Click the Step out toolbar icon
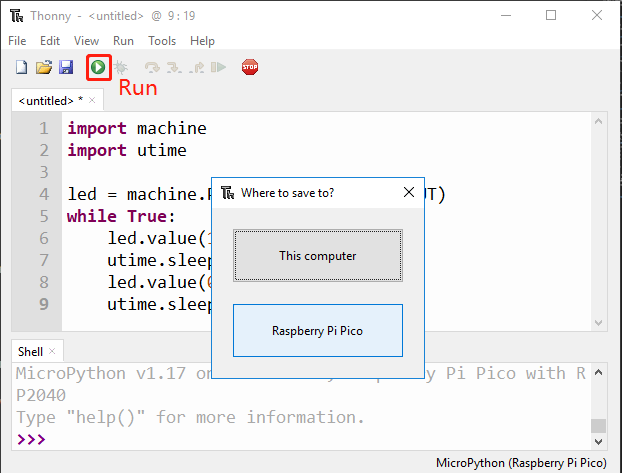 196,67
